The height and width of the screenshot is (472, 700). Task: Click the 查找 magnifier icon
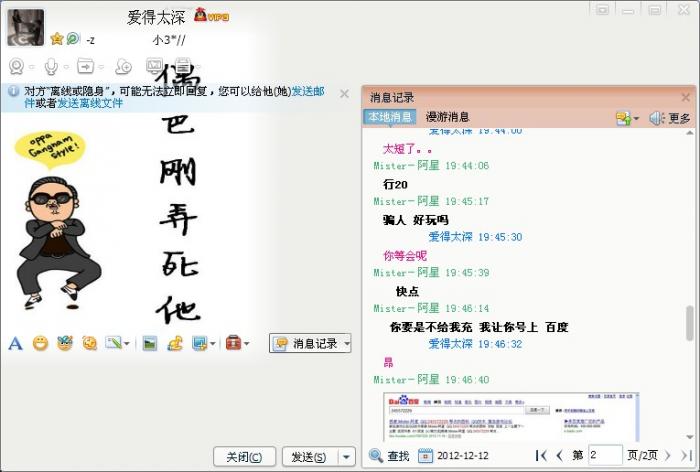click(x=375, y=455)
